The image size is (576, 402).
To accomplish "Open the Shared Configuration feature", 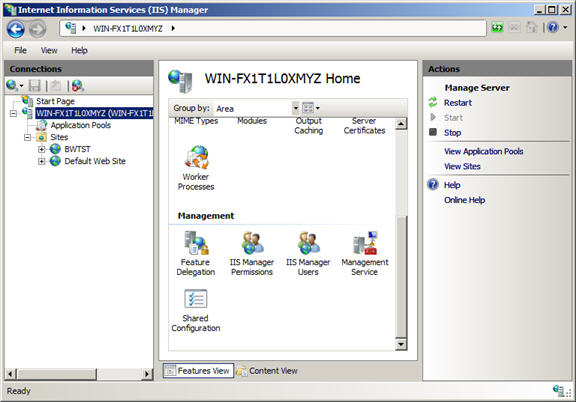I will click(195, 311).
